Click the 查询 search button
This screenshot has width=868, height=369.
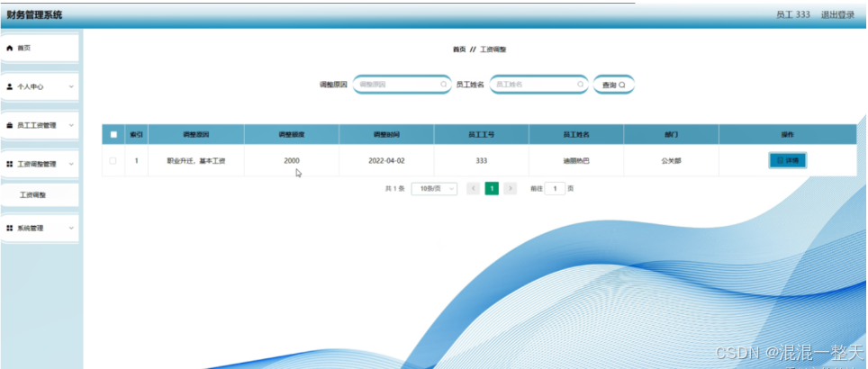click(613, 85)
